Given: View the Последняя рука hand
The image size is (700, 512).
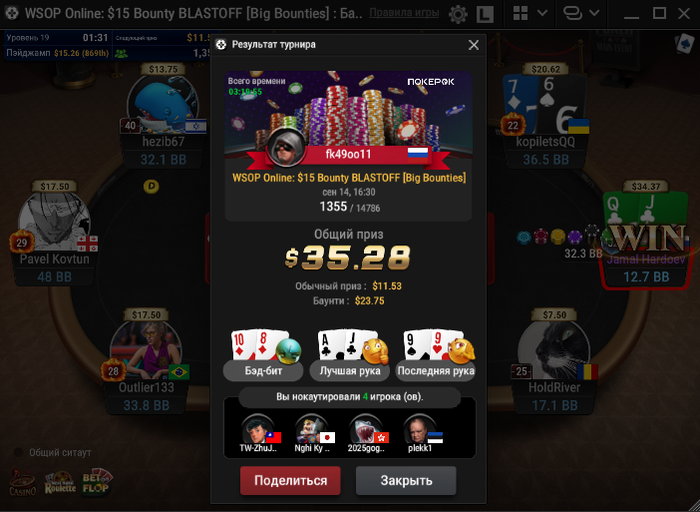Looking at the screenshot, I should tap(436, 355).
